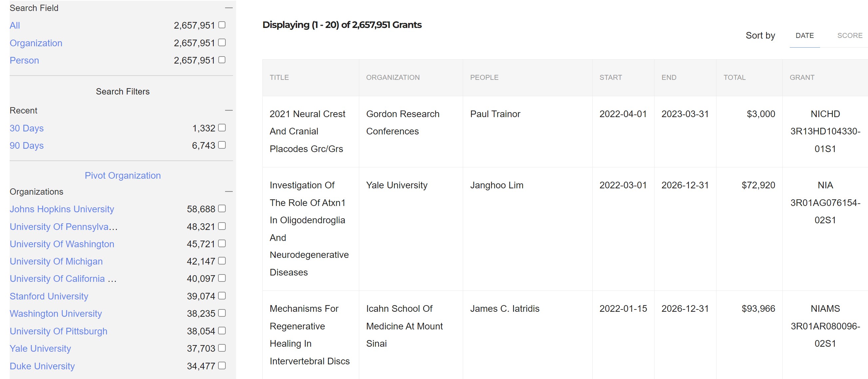Tick the University Of Washington checkbox

pos(222,243)
